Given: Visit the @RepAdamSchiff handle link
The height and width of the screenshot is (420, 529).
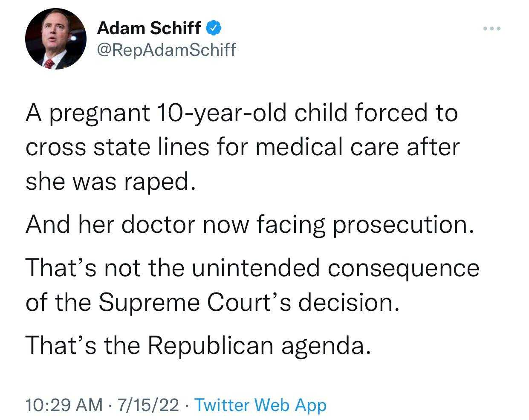Looking at the screenshot, I should pos(166,50).
